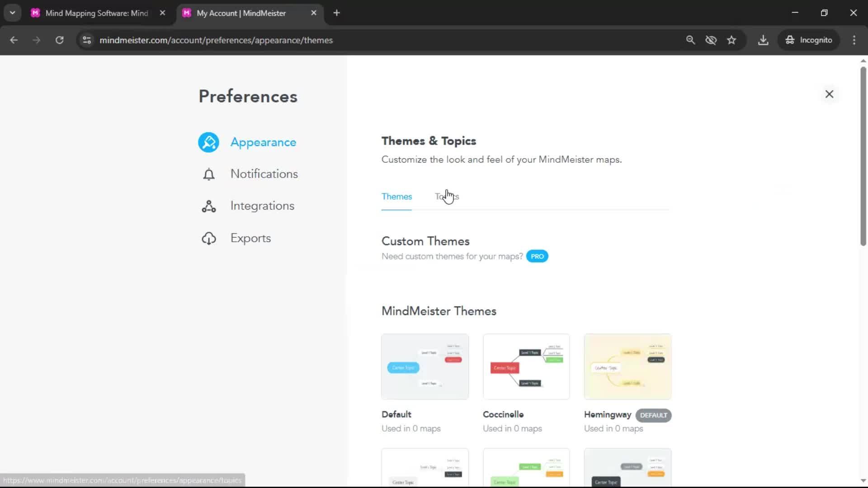Click the PRO badge for custom themes

click(x=537, y=256)
